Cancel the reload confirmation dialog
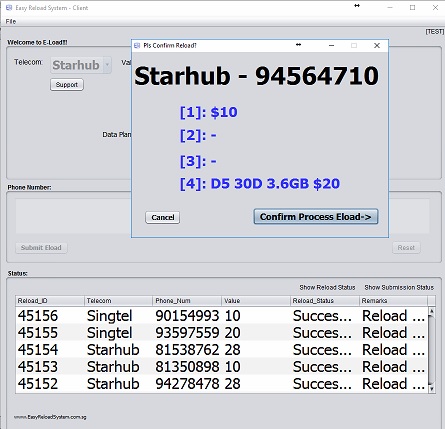 point(163,217)
